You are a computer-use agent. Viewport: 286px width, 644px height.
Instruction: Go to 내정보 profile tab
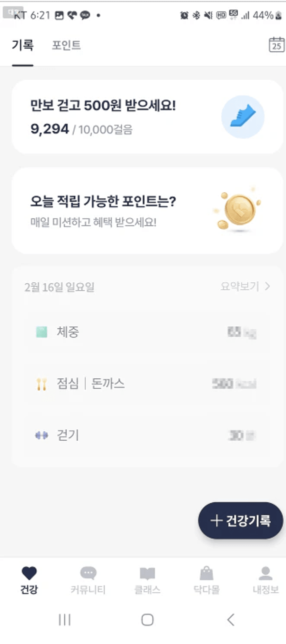pos(265,580)
